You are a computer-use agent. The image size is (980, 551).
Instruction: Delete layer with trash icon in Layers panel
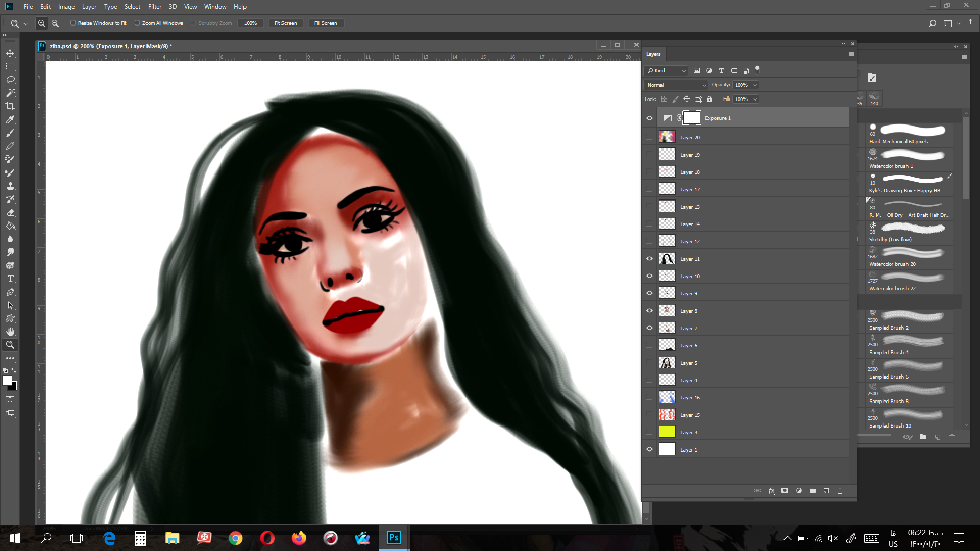point(840,491)
